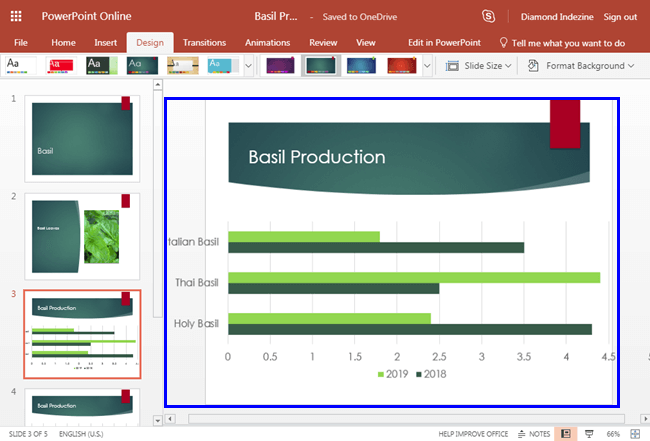The width and height of the screenshot is (650, 441).
Task: Click the Tell me lightbulb icon
Action: (501, 43)
